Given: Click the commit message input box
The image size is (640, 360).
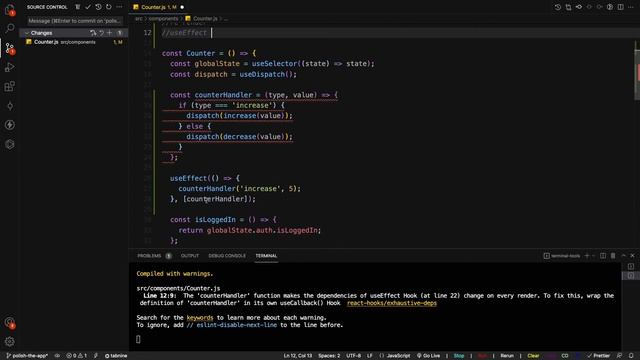Looking at the screenshot, I should tap(75, 21).
